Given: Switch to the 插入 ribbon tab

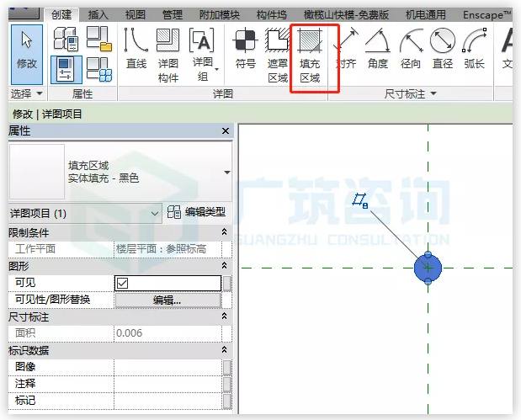Looking at the screenshot, I should click(98, 14).
